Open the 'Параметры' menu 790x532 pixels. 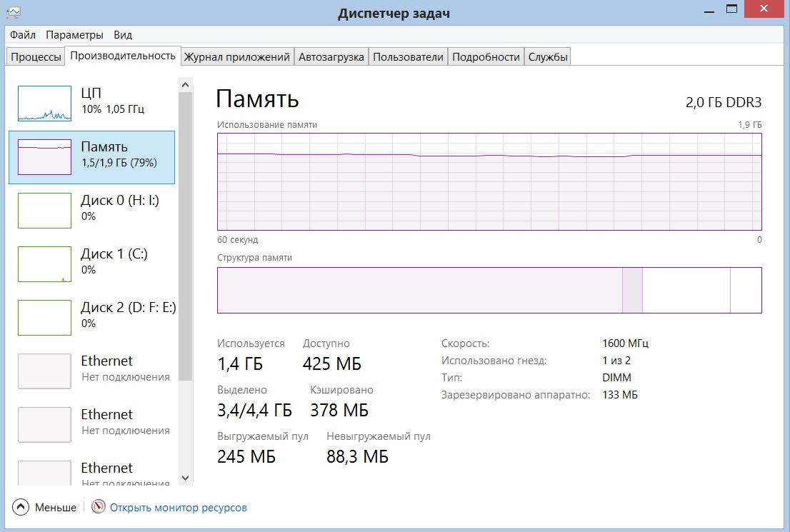coord(74,35)
